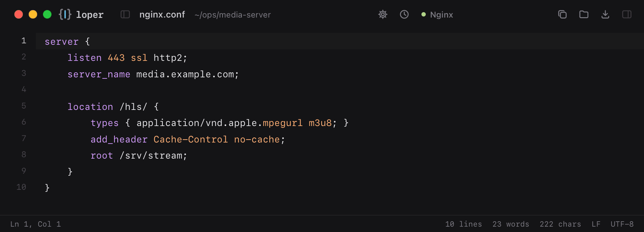Click the 'location' directive

tap(90, 107)
